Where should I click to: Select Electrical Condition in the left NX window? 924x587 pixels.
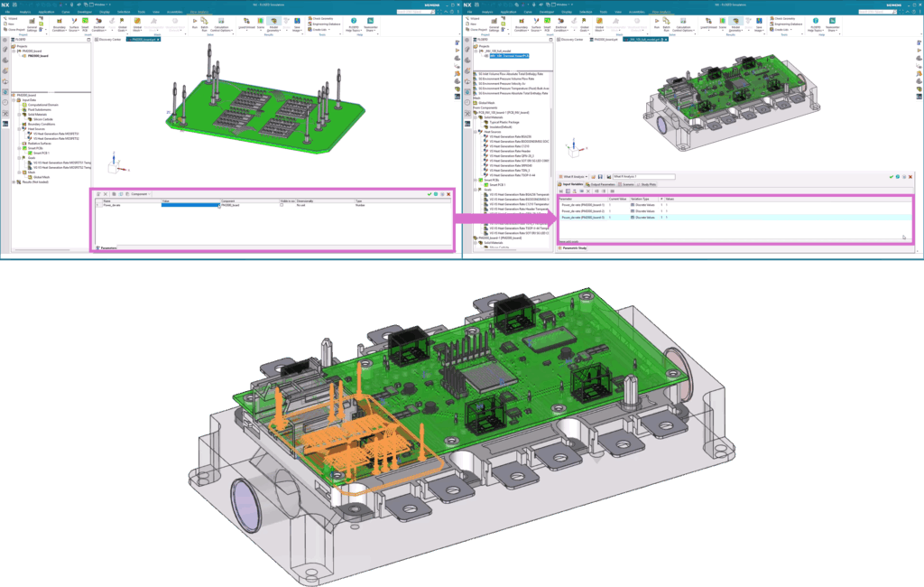[99, 24]
